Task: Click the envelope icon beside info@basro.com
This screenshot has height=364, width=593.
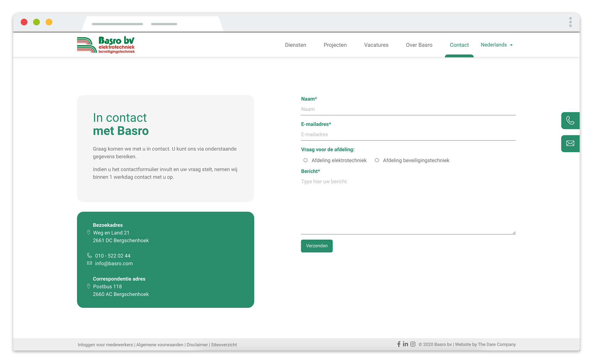Action: [x=90, y=263]
